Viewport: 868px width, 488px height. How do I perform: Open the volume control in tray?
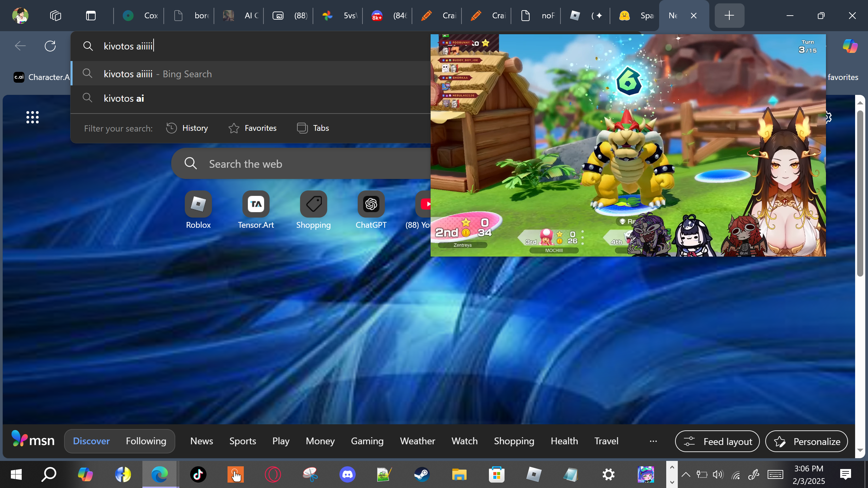718,474
